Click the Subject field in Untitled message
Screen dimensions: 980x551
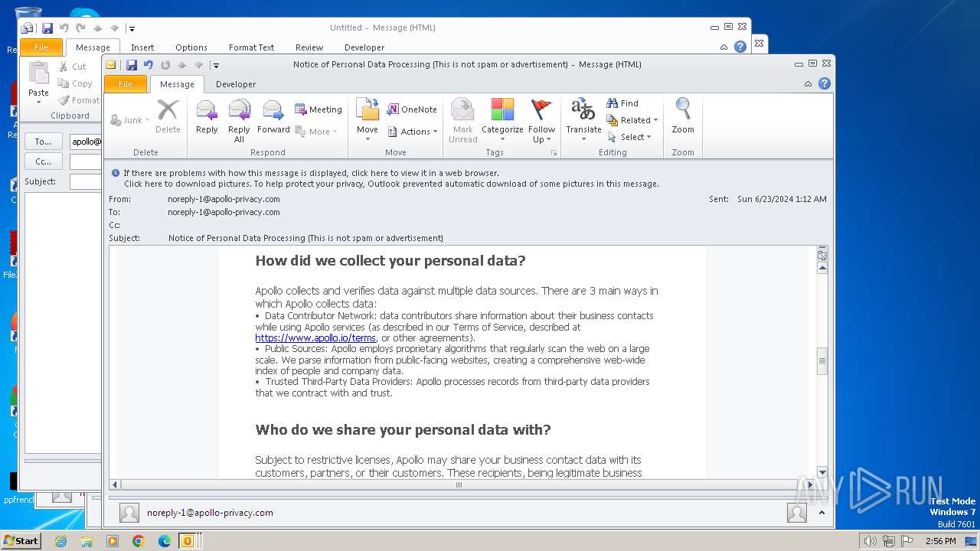click(86, 181)
